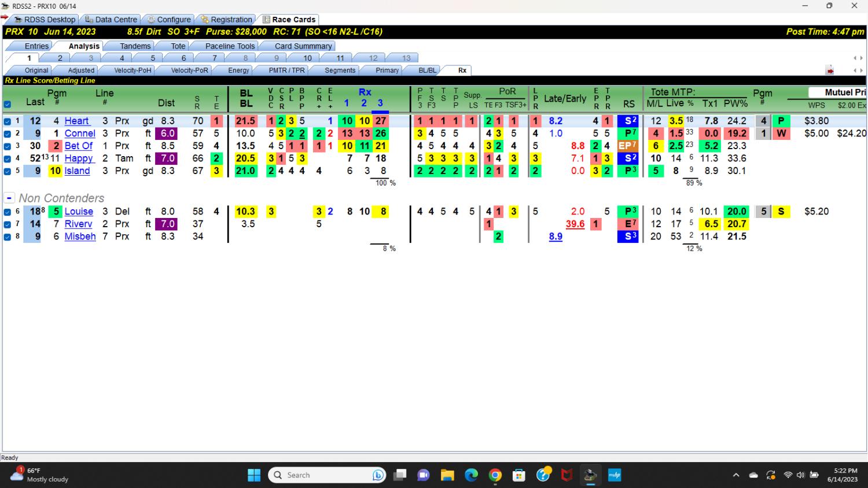Switch to the Velocity-PoR view tab
Screen dimensions: 868x488
189,71
